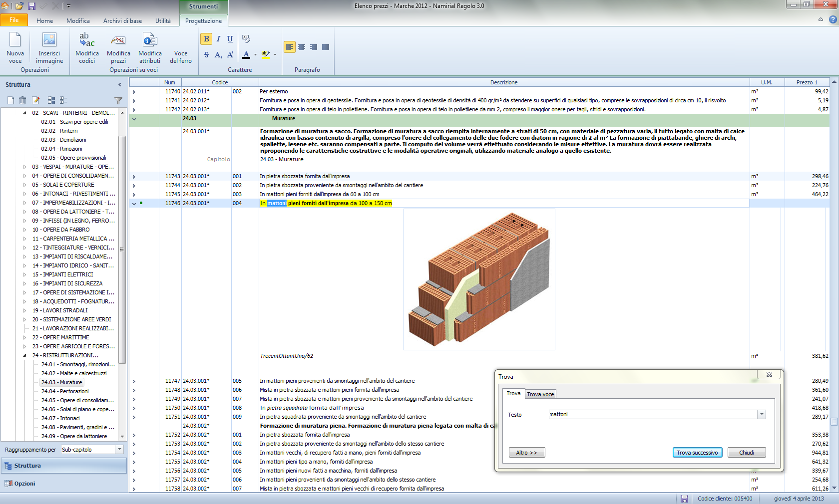Click the filter funnel icon in Struttura
The width and height of the screenshot is (839, 504).
(x=118, y=100)
